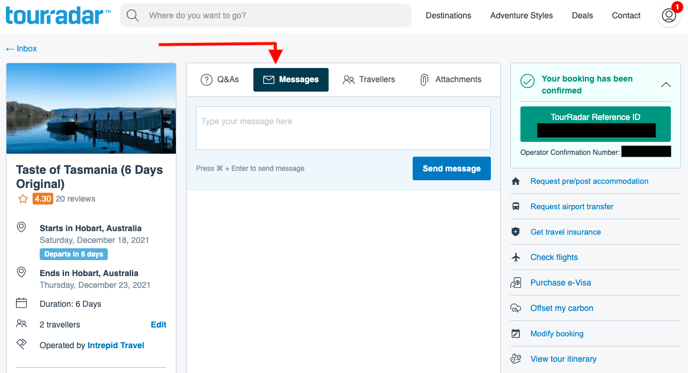Click the passport icon for e-Visa
The image size is (688, 373).
(516, 283)
